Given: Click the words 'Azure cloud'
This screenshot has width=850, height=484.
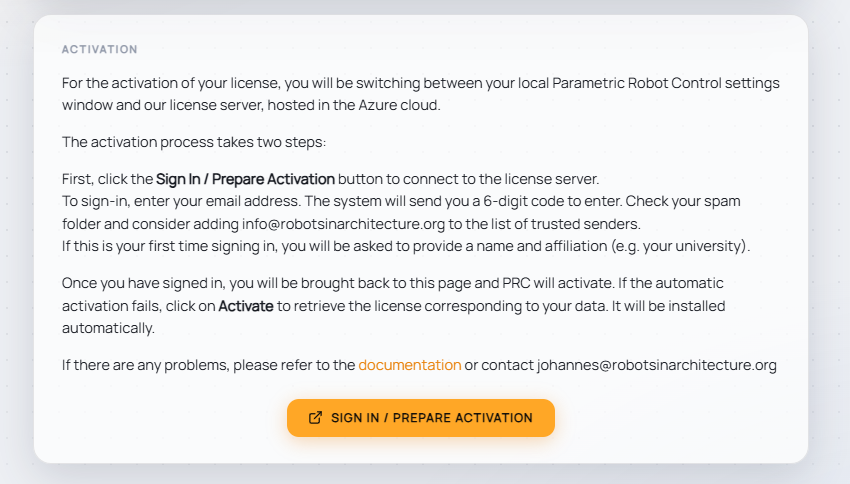Looking at the screenshot, I should 399,105.
